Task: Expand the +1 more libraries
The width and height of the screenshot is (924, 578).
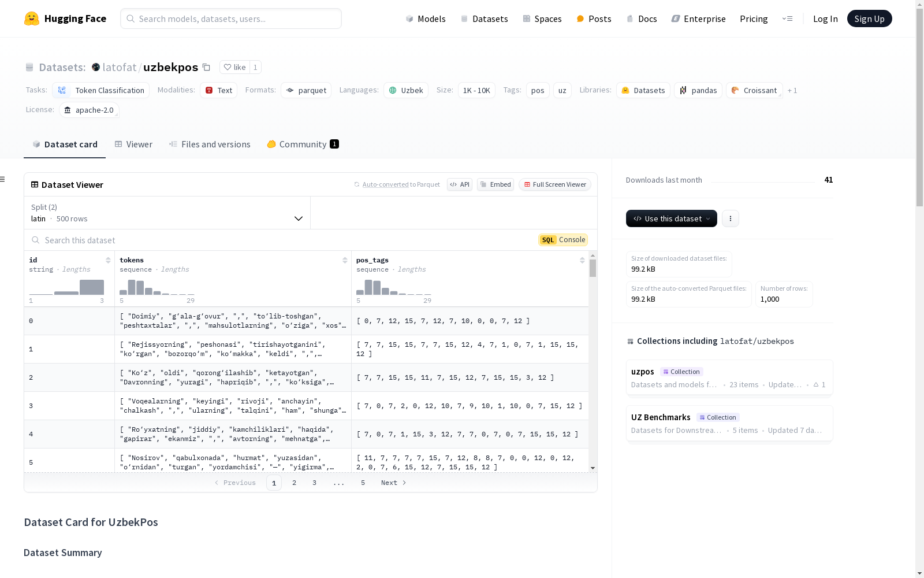Action: click(792, 91)
